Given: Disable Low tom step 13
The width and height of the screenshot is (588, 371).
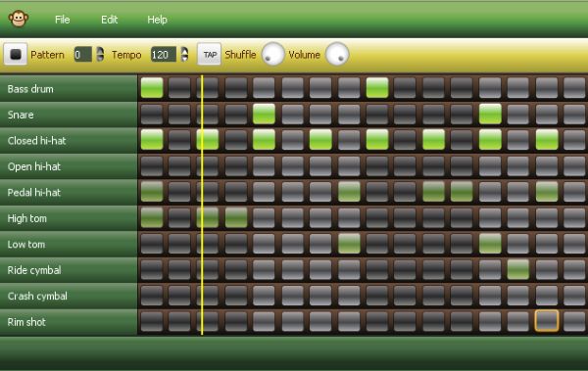Looking at the screenshot, I should point(490,244).
